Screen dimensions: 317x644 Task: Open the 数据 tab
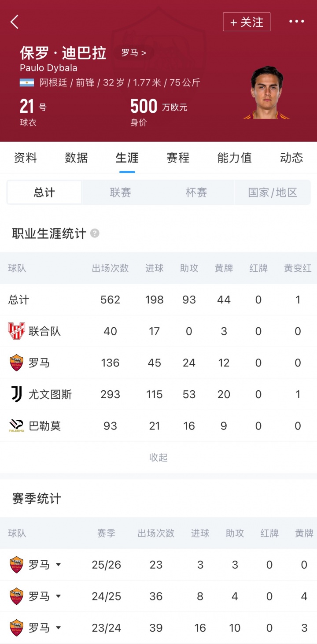pos(76,158)
